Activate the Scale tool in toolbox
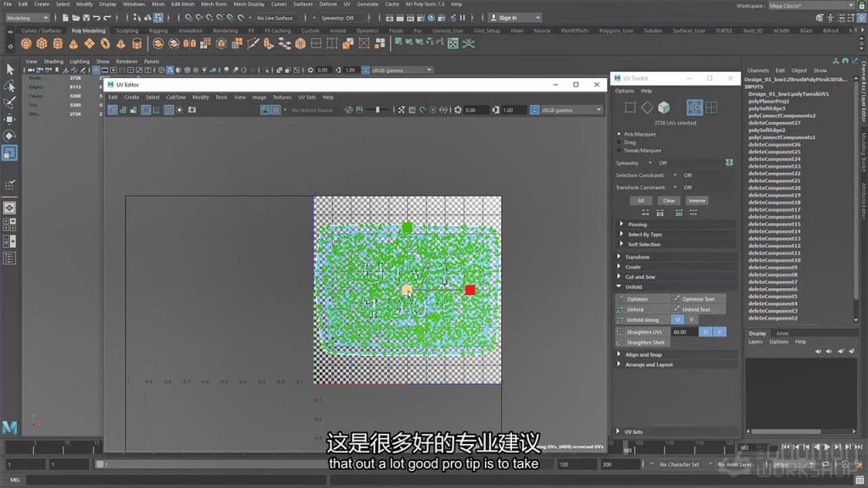This screenshot has height=488, width=868. 9,152
